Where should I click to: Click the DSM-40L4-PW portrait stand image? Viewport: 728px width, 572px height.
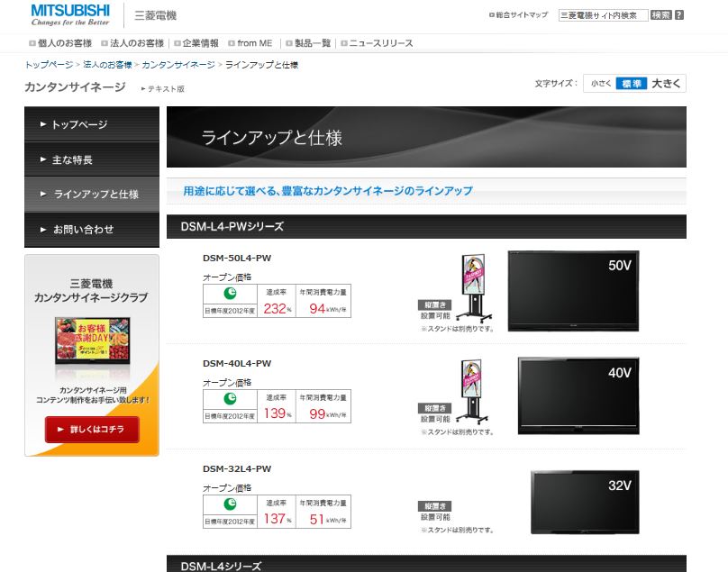coord(474,393)
